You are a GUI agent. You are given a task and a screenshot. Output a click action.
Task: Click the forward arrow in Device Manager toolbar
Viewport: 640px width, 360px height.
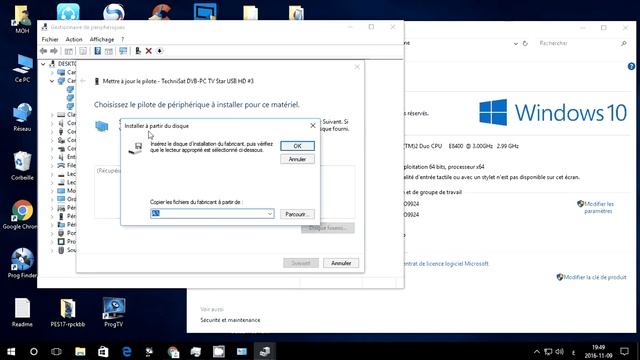54,51
